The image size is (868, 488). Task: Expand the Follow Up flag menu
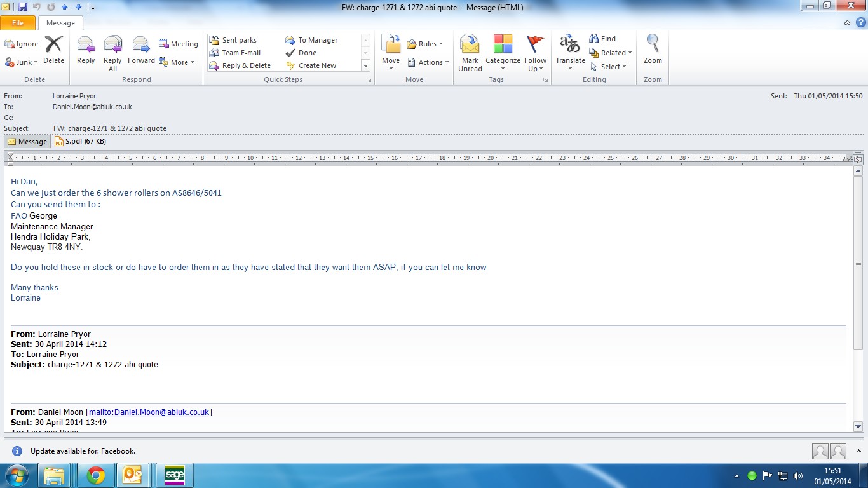point(536,52)
